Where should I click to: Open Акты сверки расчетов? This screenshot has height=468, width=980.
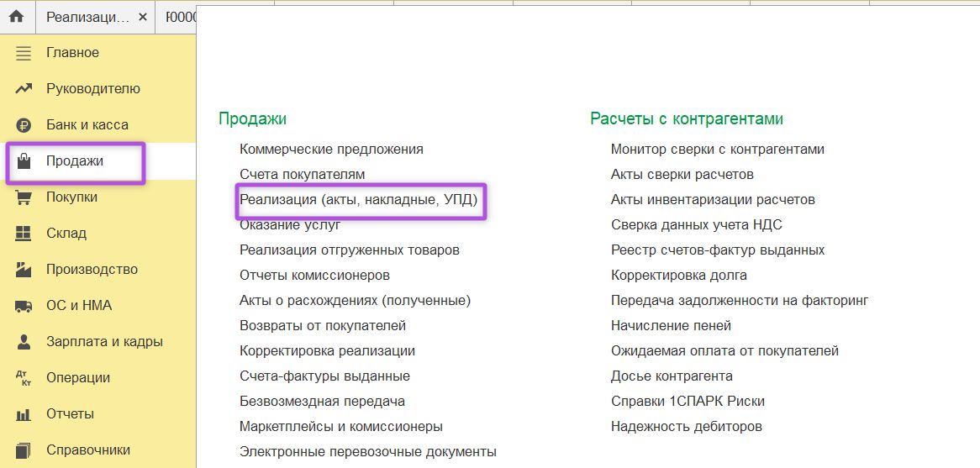[x=682, y=174]
